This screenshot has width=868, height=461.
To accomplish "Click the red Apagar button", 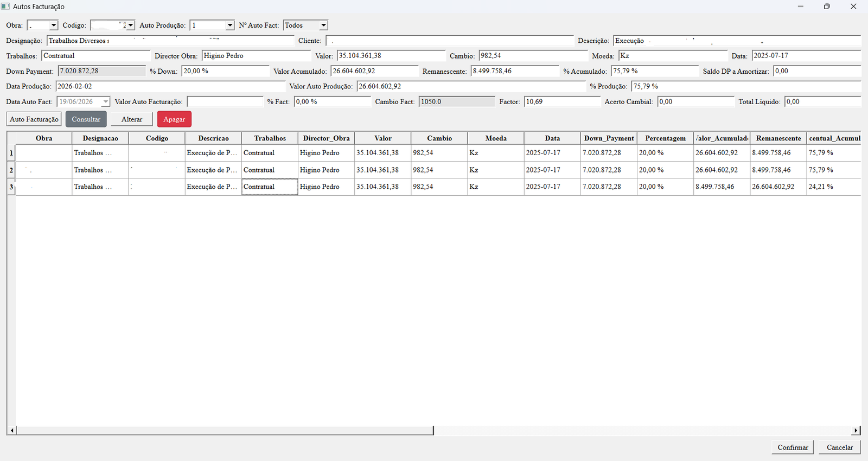I will click(x=174, y=119).
